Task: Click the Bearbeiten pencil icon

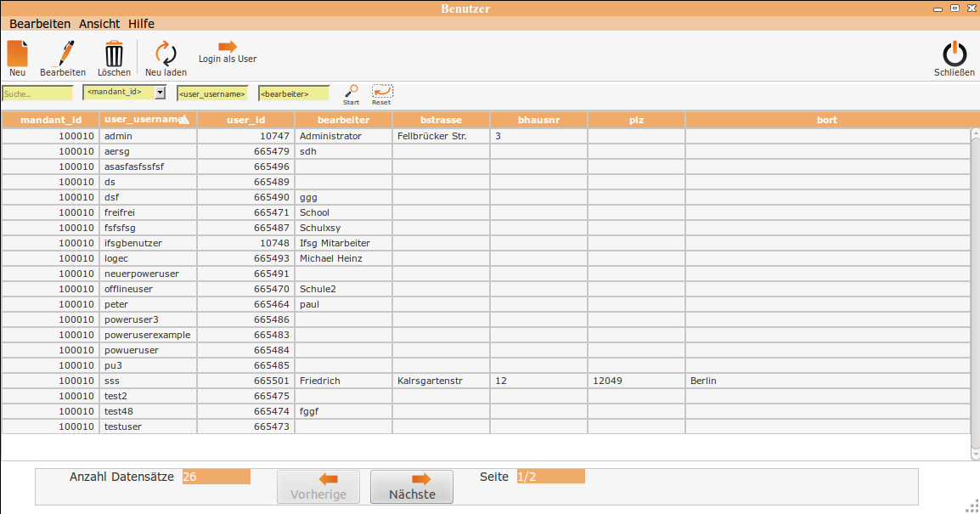Action: 63,54
